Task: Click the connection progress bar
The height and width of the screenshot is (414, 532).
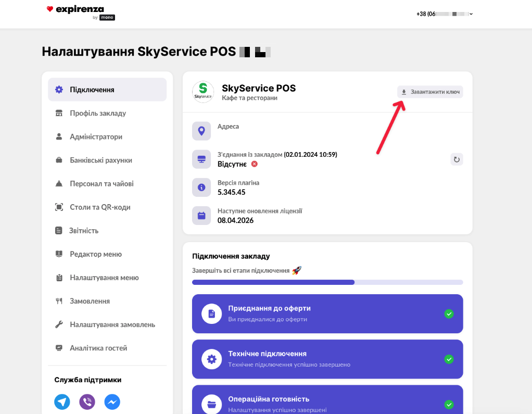Action: point(327,282)
